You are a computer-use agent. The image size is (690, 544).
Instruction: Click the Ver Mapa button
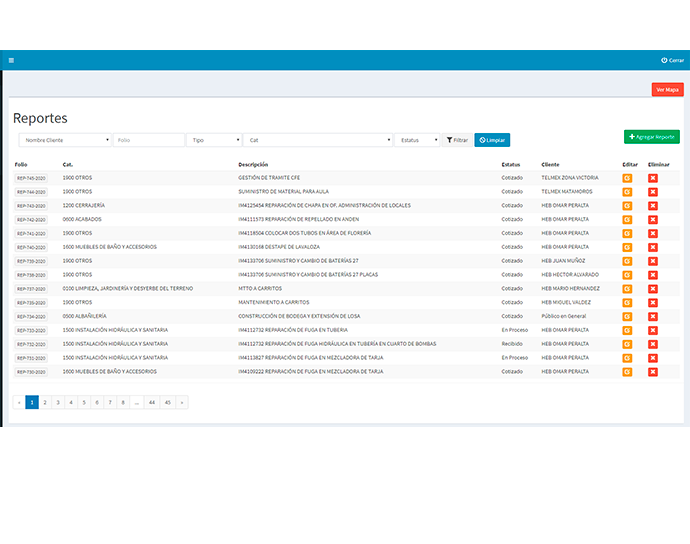pyautogui.click(x=667, y=90)
